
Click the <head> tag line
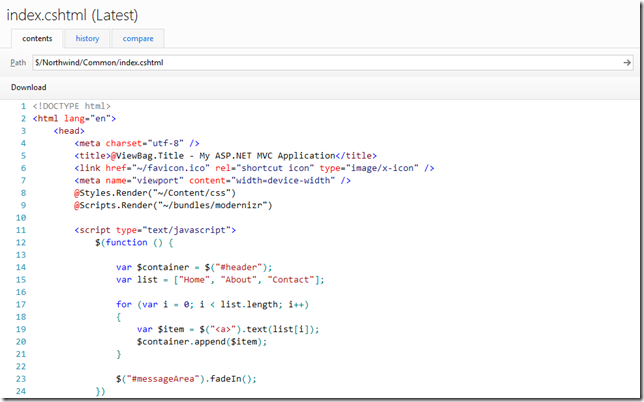click(69, 131)
